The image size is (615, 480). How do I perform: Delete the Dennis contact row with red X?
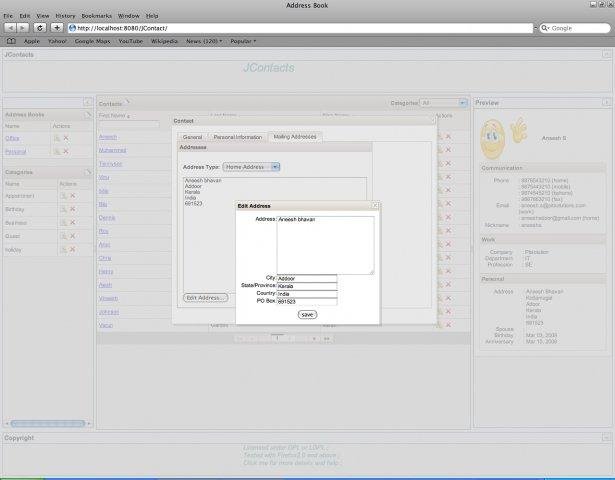[448, 217]
